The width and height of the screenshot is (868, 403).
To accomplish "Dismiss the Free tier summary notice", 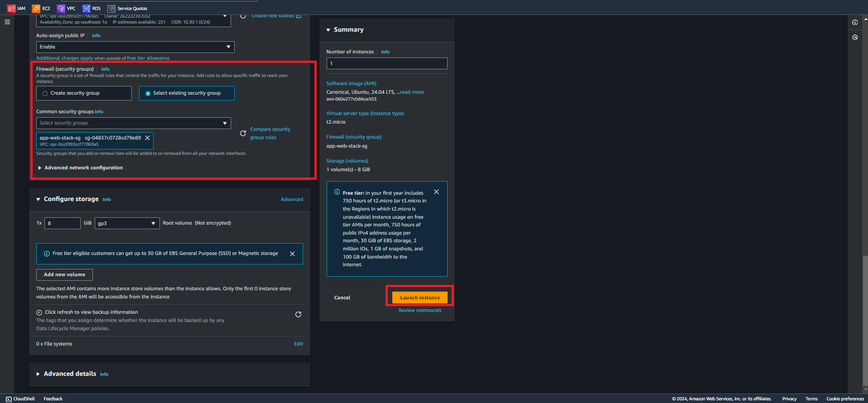I will coord(436,192).
